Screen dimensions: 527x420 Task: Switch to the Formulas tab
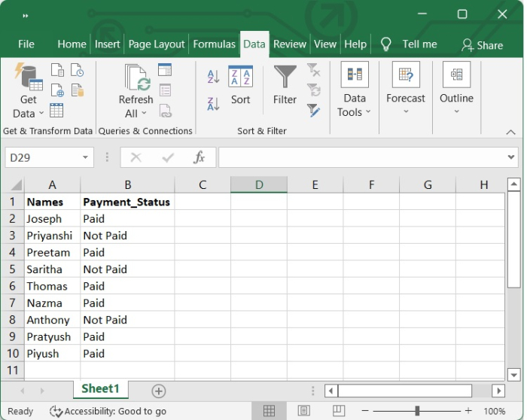pyautogui.click(x=214, y=44)
